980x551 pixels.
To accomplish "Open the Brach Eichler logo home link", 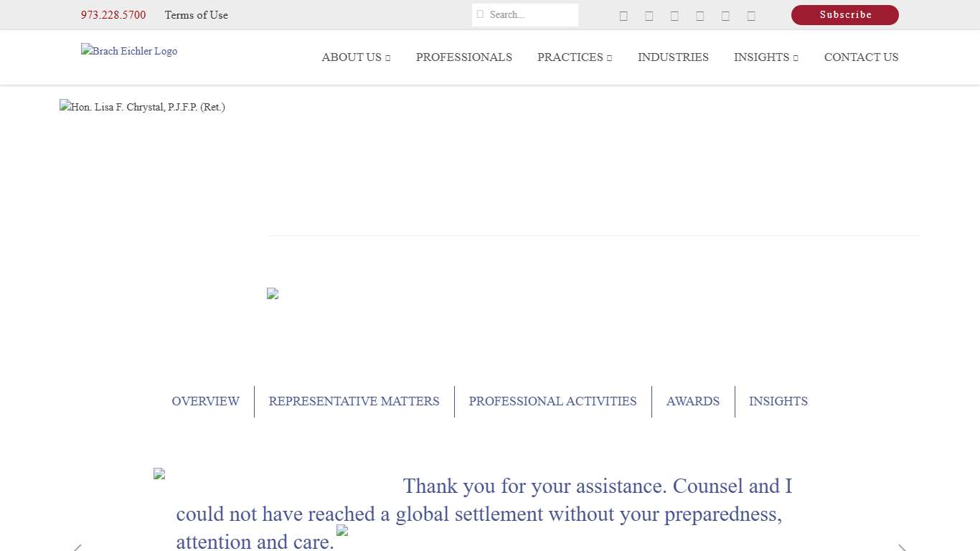I will point(129,51).
